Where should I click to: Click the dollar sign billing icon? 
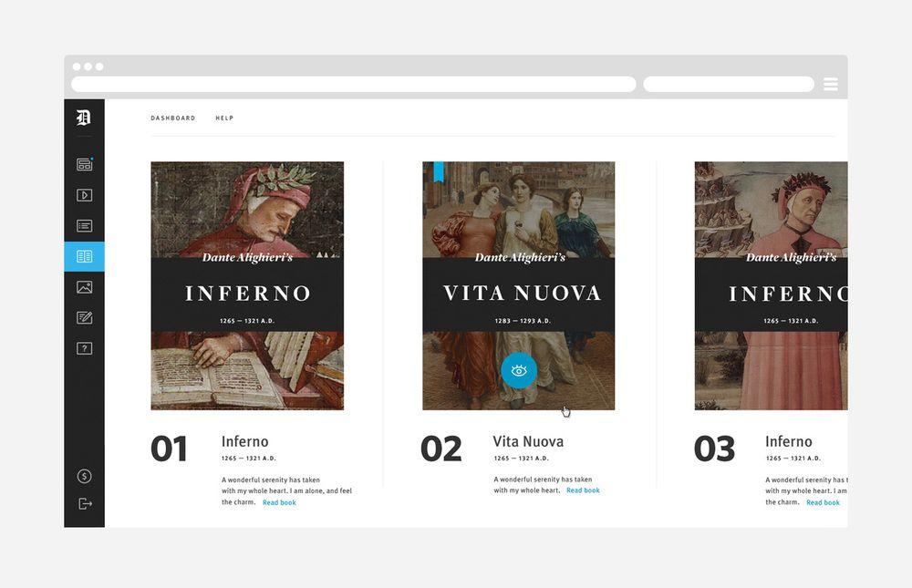(x=84, y=476)
